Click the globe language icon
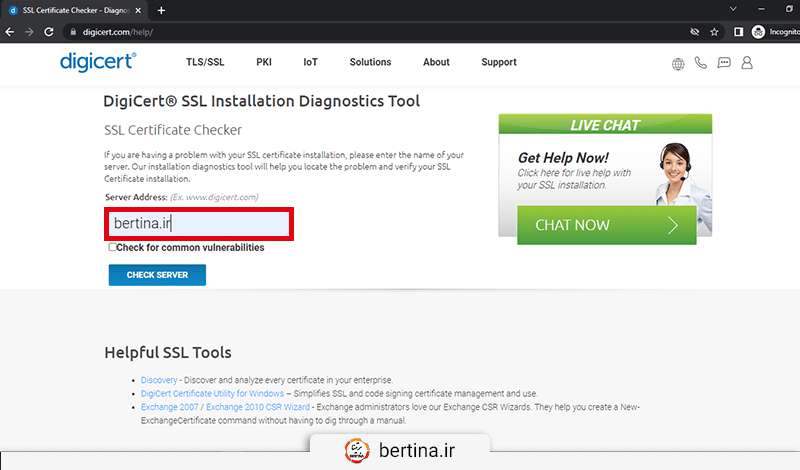Viewport: 800px width, 470px height. pyautogui.click(x=678, y=64)
